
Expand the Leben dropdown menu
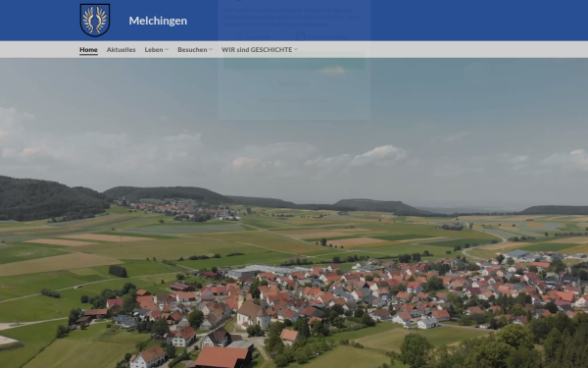pos(157,50)
